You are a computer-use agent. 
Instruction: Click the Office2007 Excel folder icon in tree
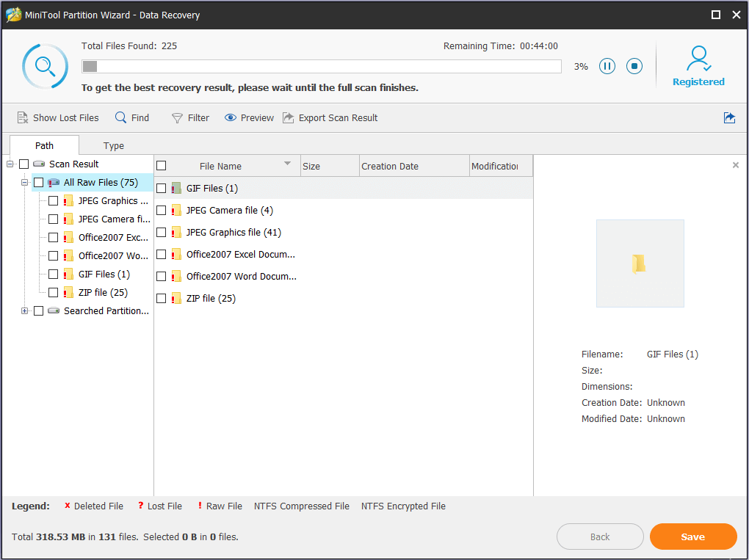(68, 237)
